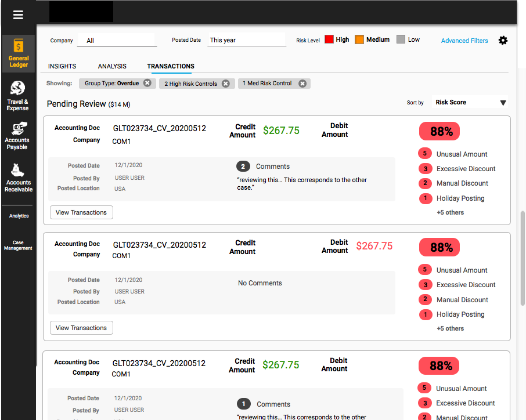Screen dimensions: 526x420
Task: Click accounting doc GLT023734_CV_20200512 in first card
Action: pyautogui.click(x=159, y=128)
